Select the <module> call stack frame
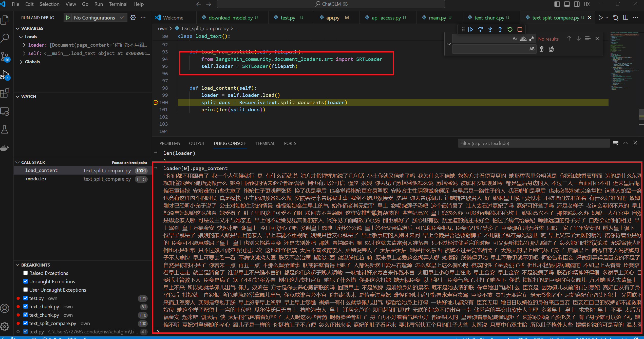 tap(36, 179)
